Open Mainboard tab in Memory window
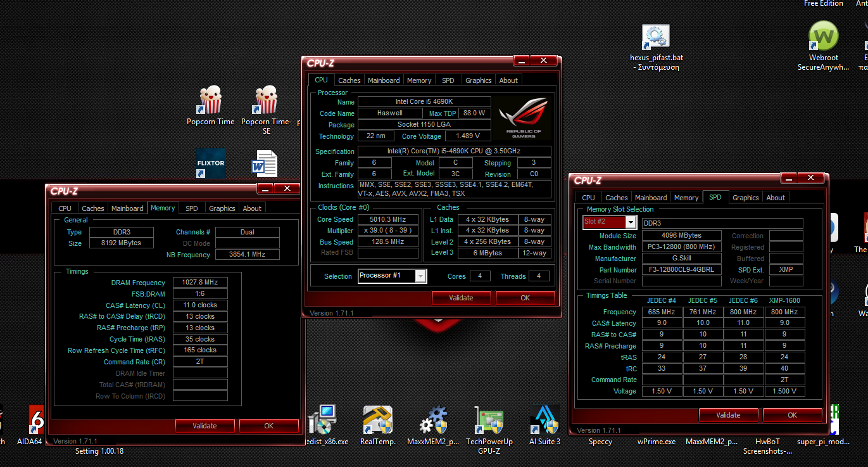The image size is (868, 467). [127, 208]
